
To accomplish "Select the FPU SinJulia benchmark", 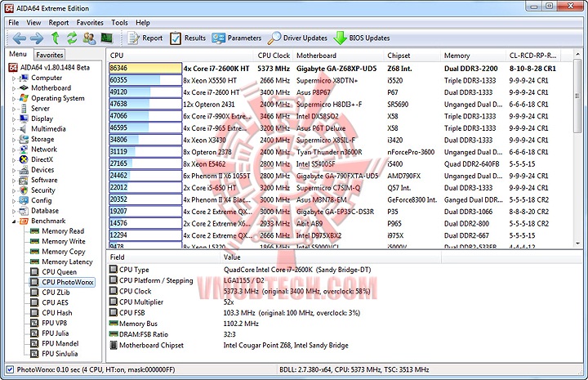I will (x=60, y=354).
